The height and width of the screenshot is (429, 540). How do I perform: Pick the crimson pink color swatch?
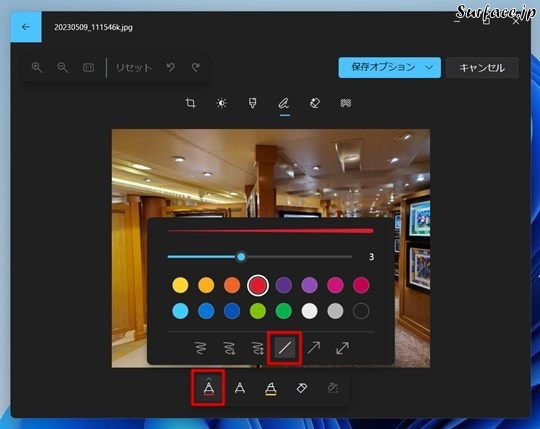(361, 285)
